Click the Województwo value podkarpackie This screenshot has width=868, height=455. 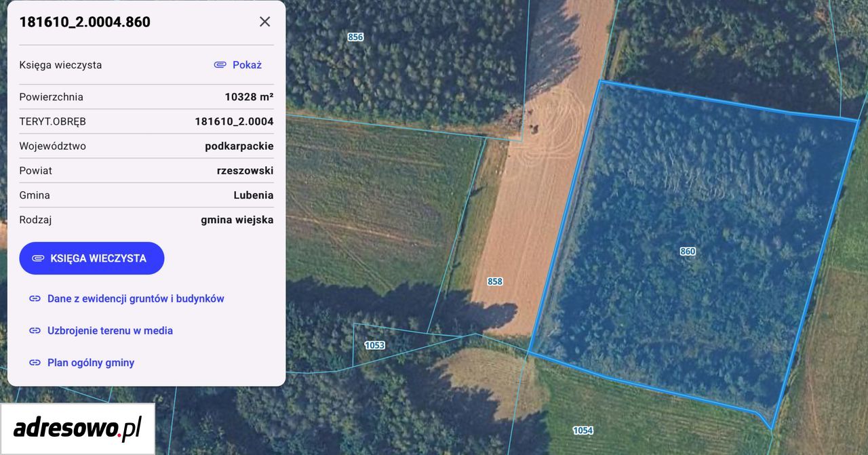click(x=239, y=146)
